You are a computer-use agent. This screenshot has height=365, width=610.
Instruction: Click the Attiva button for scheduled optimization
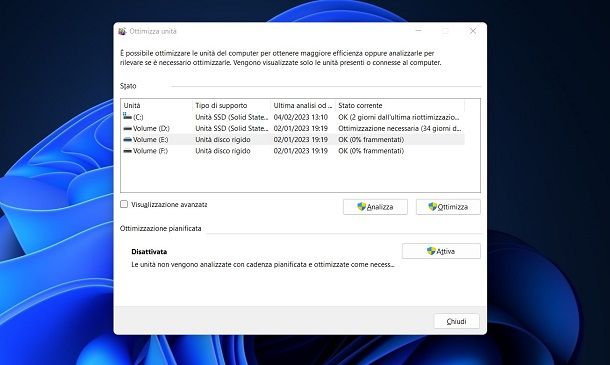click(441, 251)
